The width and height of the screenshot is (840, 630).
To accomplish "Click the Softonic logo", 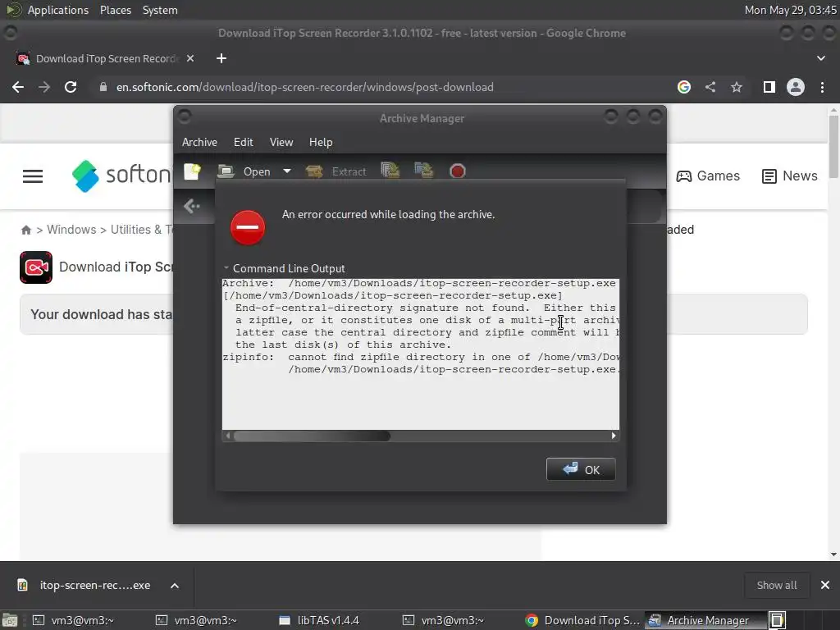I will 121,176.
